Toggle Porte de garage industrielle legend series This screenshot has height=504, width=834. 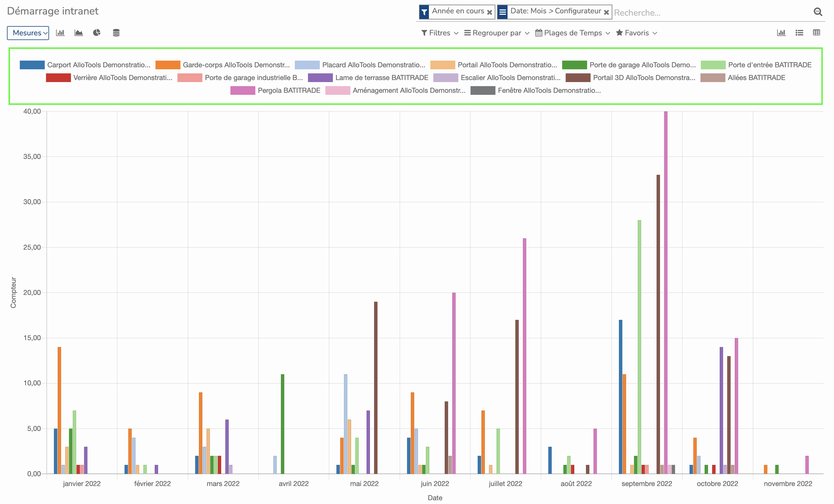[240, 78]
